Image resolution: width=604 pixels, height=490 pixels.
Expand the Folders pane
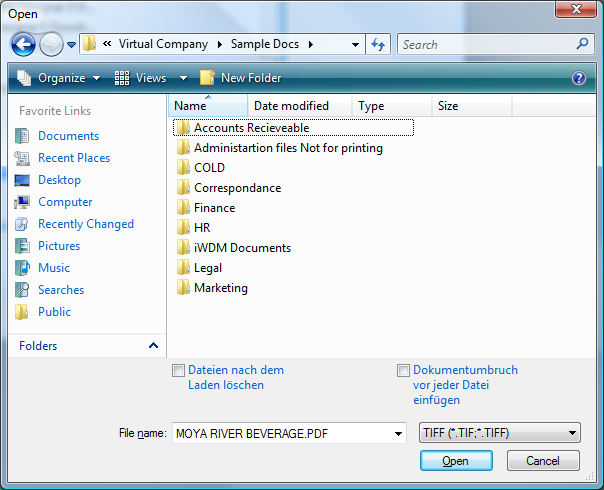click(153, 345)
